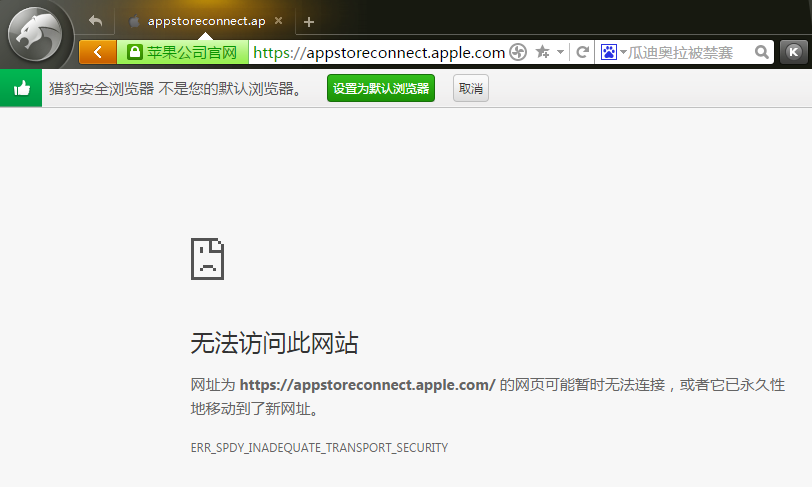Click the thumbs-up icon in notification bar
The height and width of the screenshot is (487, 812).
(x=21, y=89)
